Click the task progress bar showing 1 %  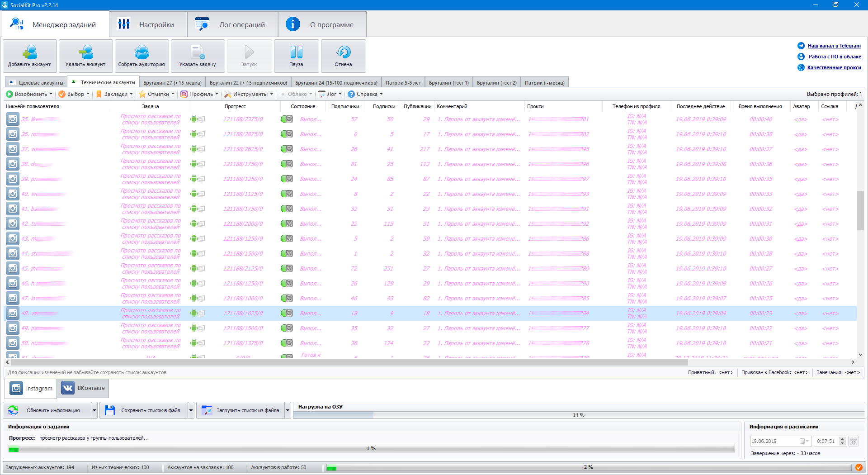[x=372, y=449]
